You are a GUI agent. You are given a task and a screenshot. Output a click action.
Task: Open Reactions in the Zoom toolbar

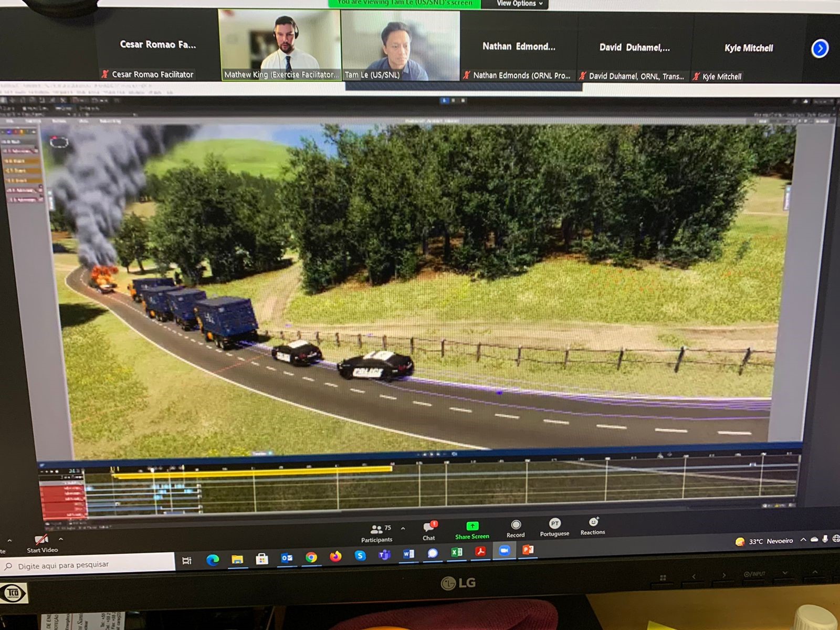593,525
